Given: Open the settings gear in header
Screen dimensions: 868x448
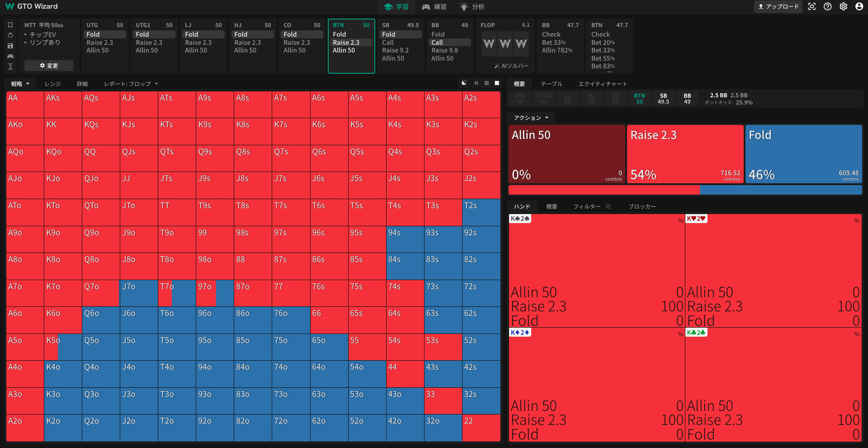Looking at the screenshot, I should [x=844, y=6].
